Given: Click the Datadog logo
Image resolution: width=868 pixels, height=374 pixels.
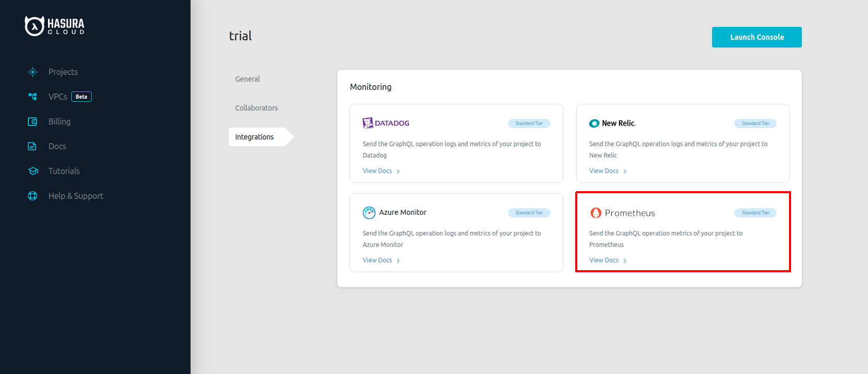Looking at the screenshot, I should (x=386, y=123).
